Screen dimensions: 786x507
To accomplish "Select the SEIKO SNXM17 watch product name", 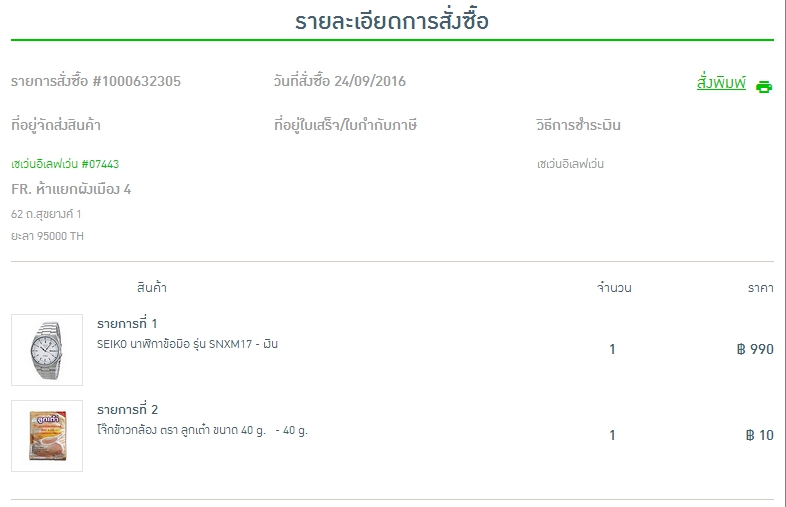I will (187, 345).
